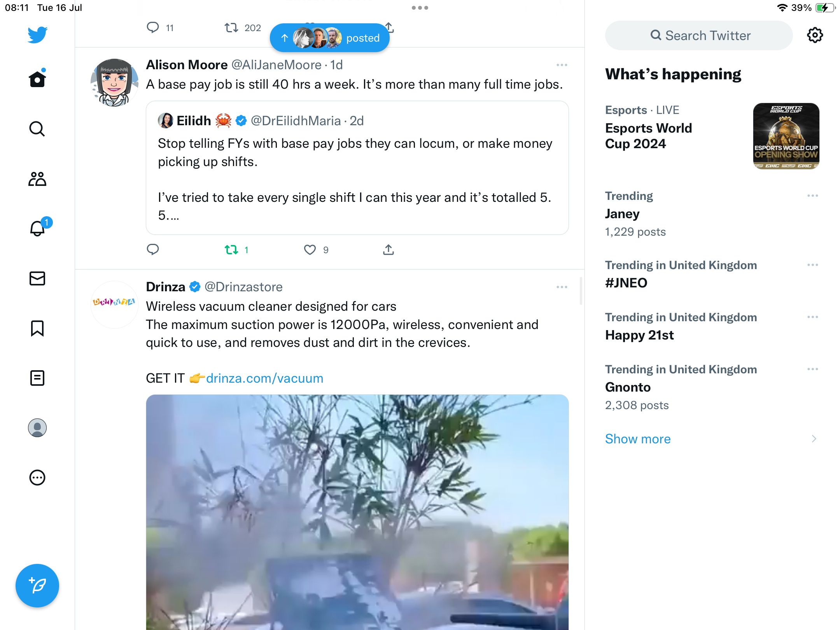Viewport: 840px width, 630px height.
Task: Jump to new posts via posted pill
Action: point(330,38)
